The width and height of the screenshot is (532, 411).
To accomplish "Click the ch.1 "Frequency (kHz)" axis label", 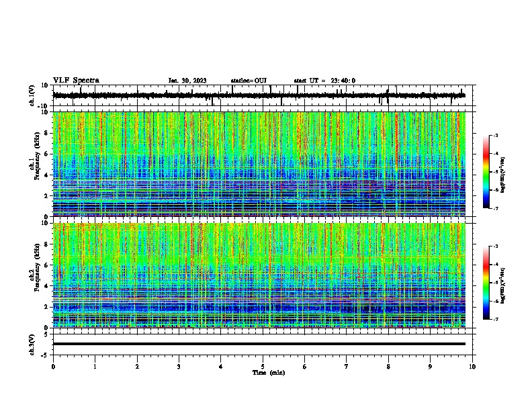I will click(x=37, y=156).
